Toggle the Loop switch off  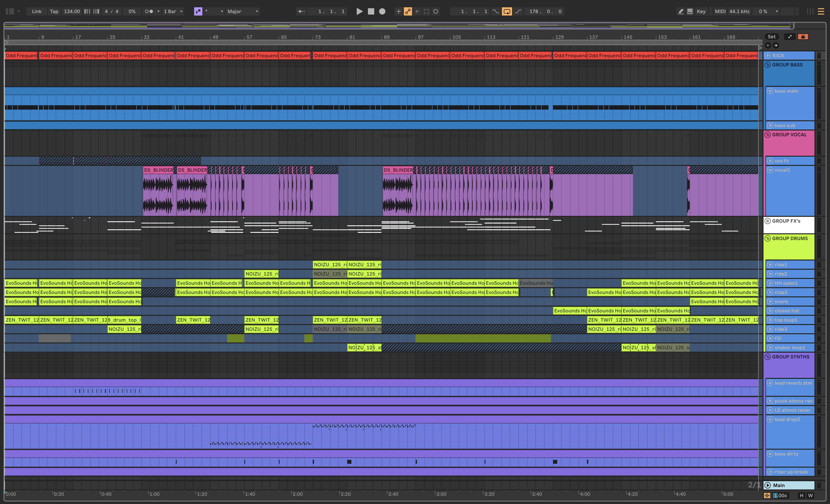point(507,11)
